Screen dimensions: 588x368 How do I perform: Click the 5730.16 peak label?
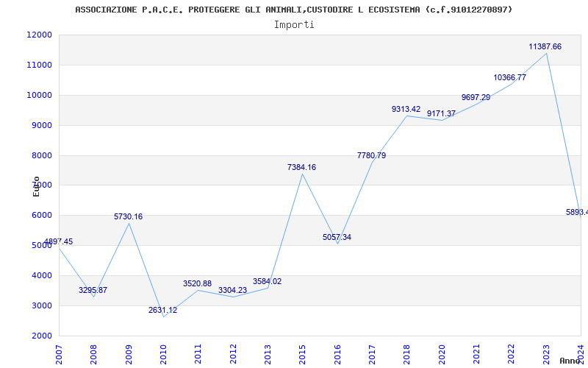128,216
